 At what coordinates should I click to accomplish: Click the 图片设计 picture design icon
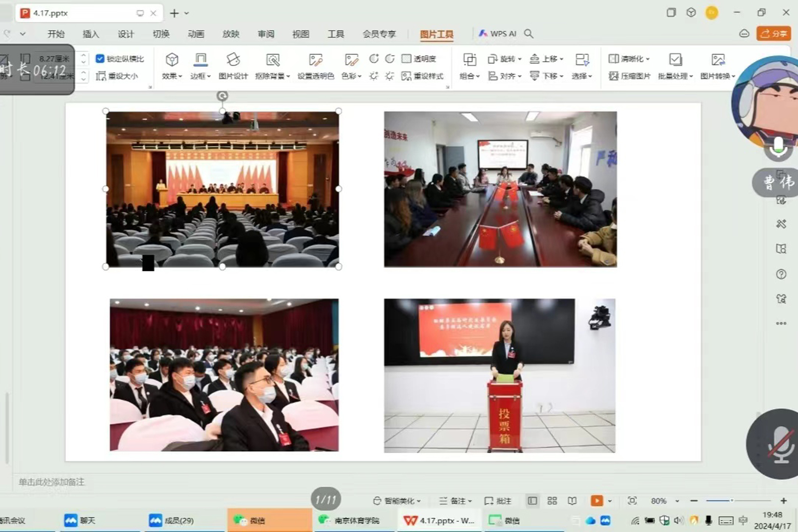click(233, 60)
